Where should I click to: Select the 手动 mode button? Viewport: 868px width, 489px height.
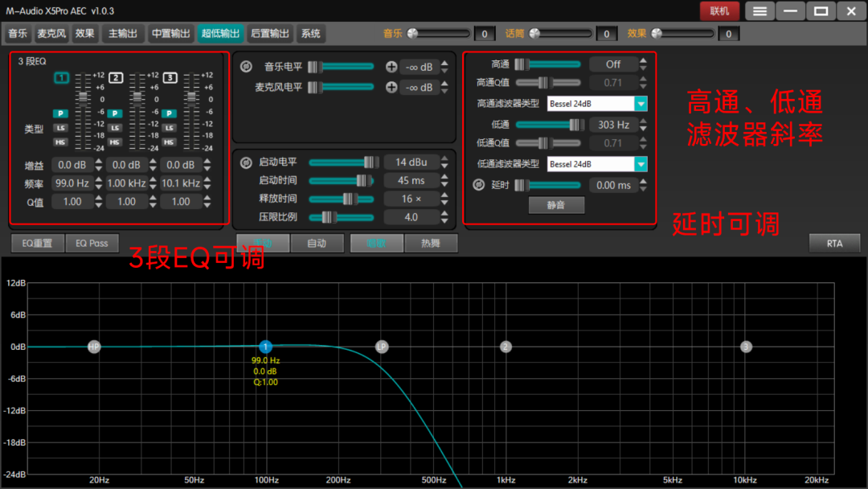263,243
